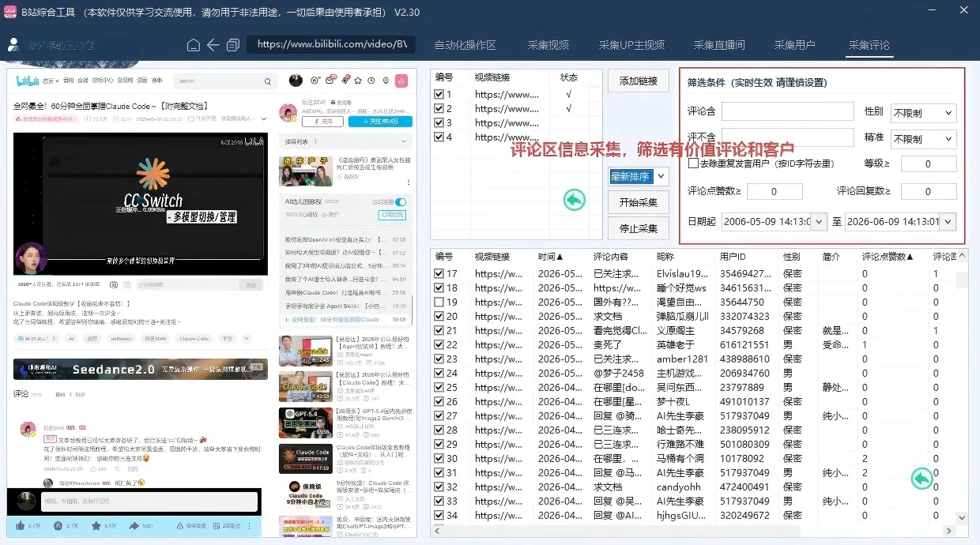
Task: Click the pink upload button in bilibili header
Action: click(x=401, y=81)
